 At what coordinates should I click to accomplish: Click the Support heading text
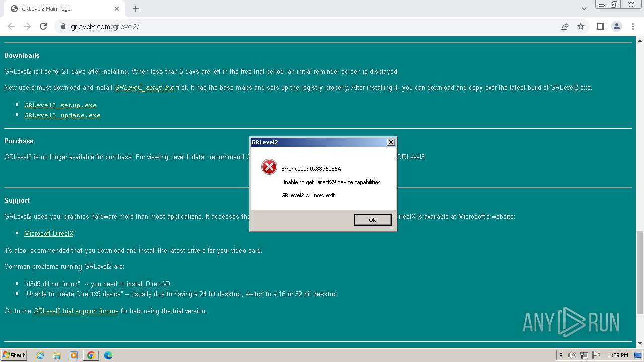[17, 201]
